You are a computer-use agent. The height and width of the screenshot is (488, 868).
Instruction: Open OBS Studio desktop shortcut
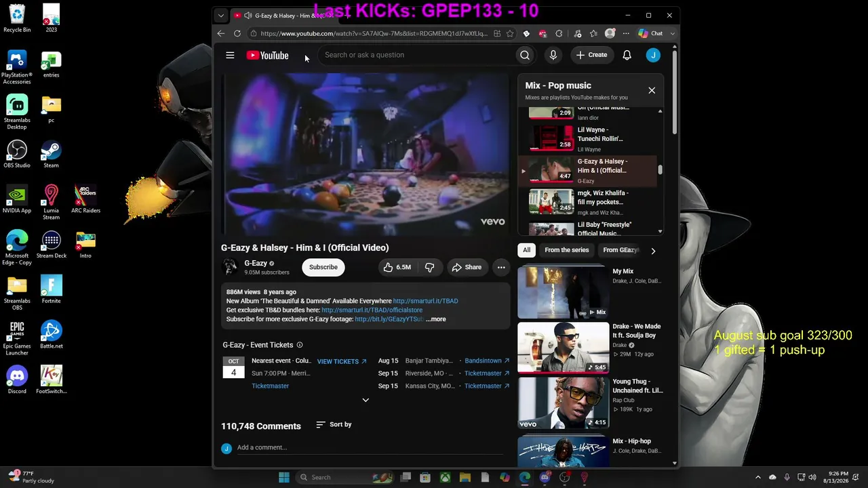(17, 155)
